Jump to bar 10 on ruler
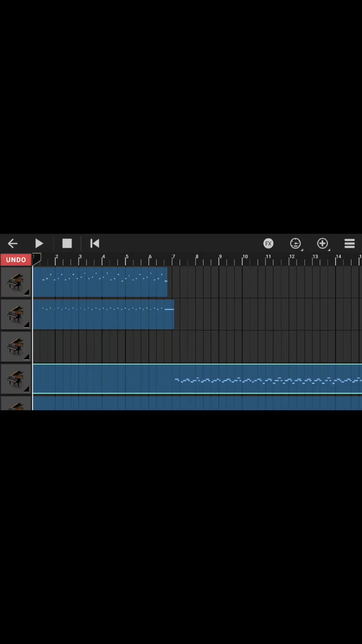The width and height of the screenshot is (362, 644). tap(245, 257)
